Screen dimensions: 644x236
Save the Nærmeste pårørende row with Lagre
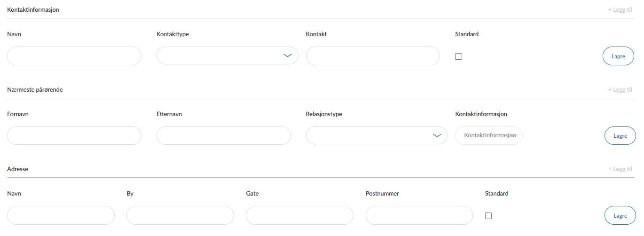(620, 136)
